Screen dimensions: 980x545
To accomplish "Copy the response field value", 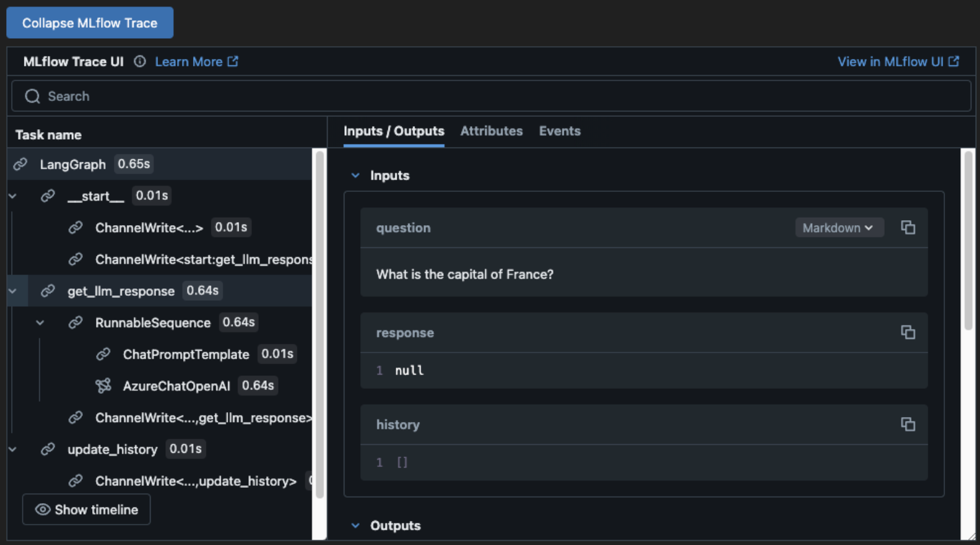I will point(907,332).
